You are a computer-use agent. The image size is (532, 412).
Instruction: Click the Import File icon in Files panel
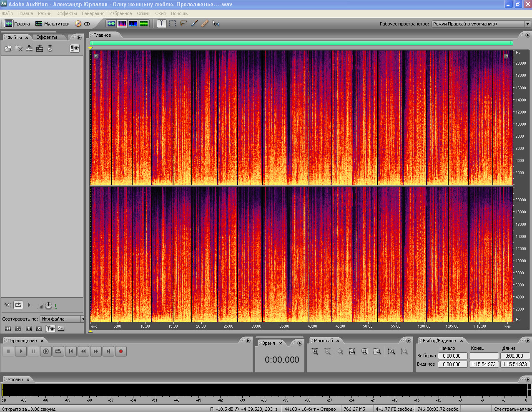point(8,48)
